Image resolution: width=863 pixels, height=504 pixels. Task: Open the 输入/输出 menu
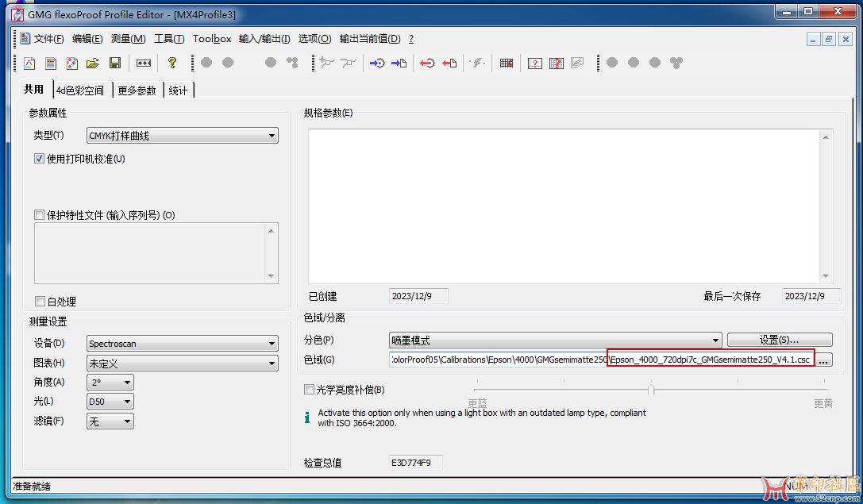[264, 39]
